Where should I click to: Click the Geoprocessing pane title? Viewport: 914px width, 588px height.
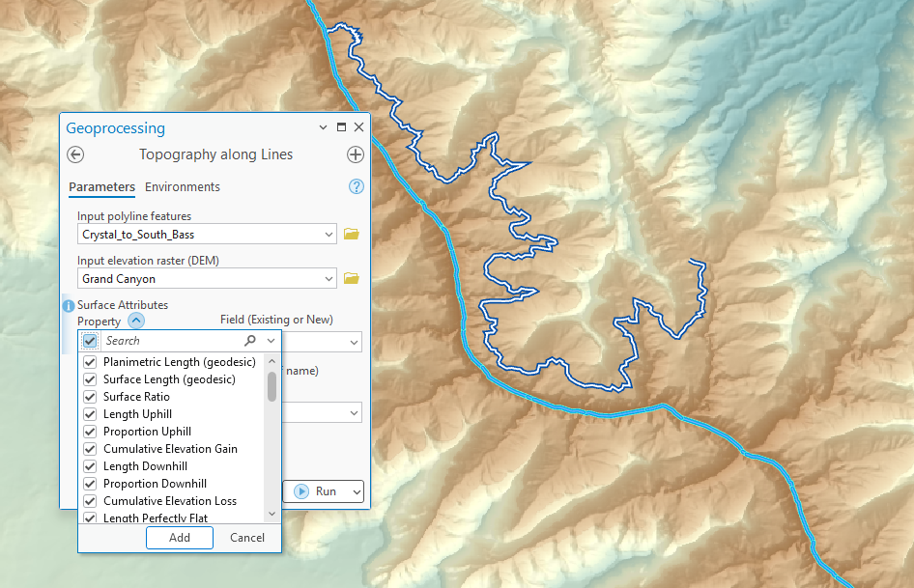115,128
